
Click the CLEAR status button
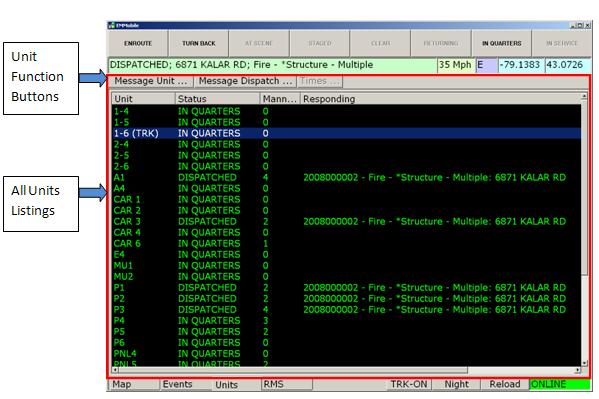coord(380,43)
